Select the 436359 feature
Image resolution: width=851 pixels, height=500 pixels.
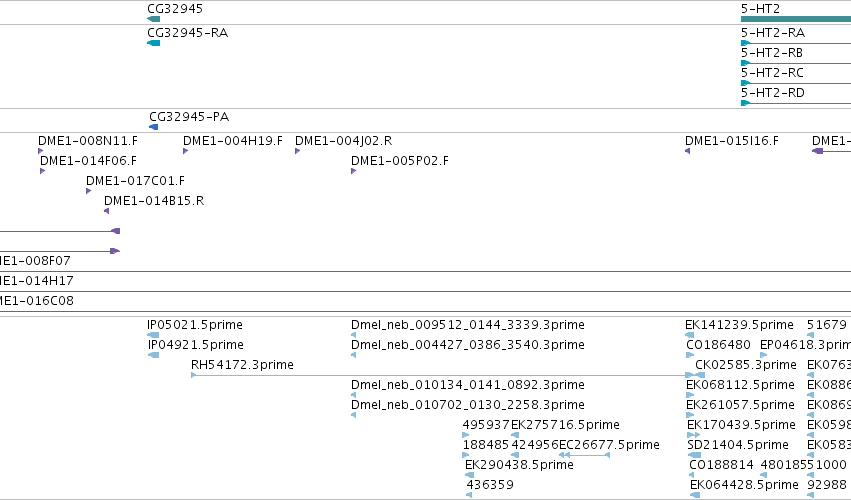click(x=490, y=484)
